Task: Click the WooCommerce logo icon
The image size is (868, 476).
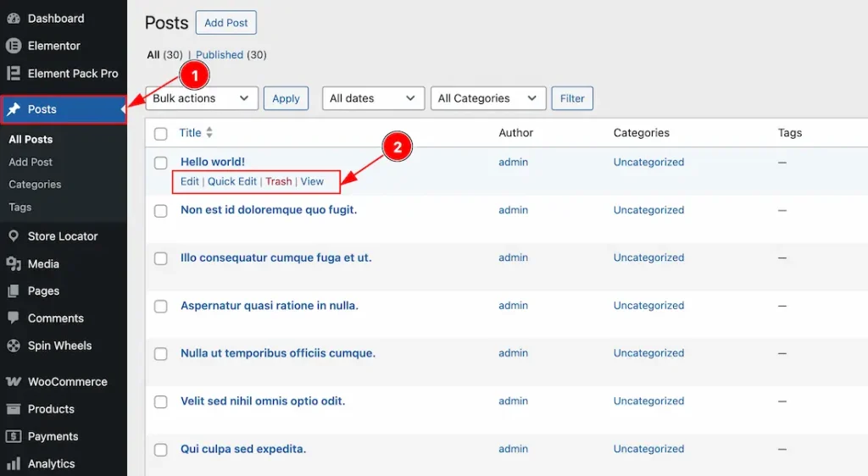Action: pyautogui.click(x=14, y=382)
